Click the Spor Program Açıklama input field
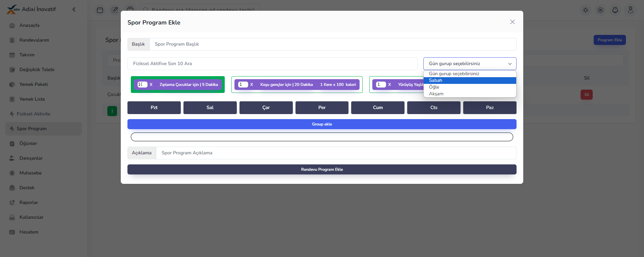644x257 pixels. [336, 153]
